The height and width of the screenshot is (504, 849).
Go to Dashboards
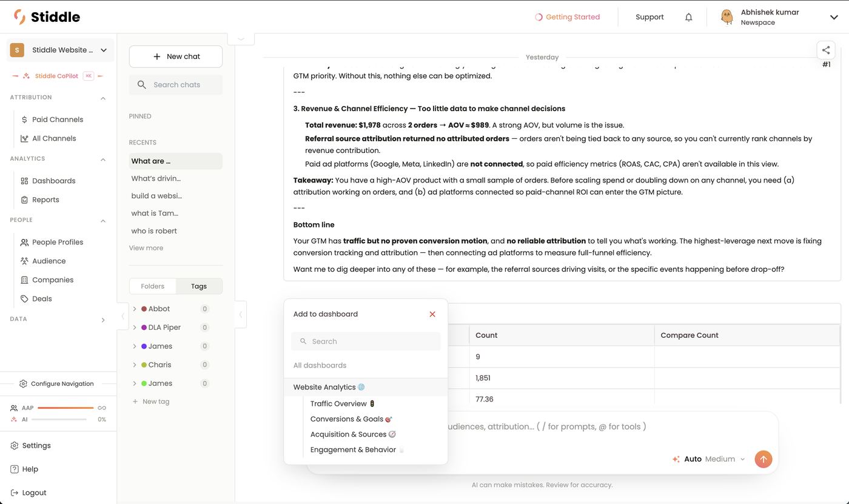pos(53,181)
